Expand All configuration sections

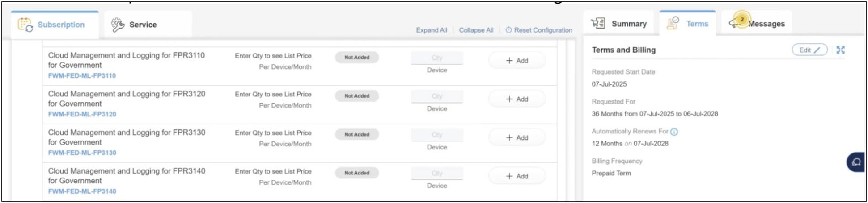(x=431, y=30)
